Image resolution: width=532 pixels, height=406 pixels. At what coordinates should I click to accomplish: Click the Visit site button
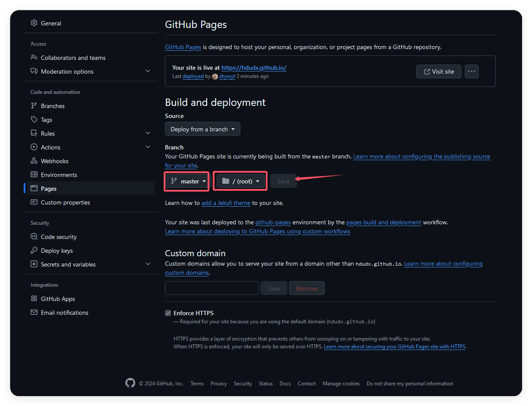(439, 71)
